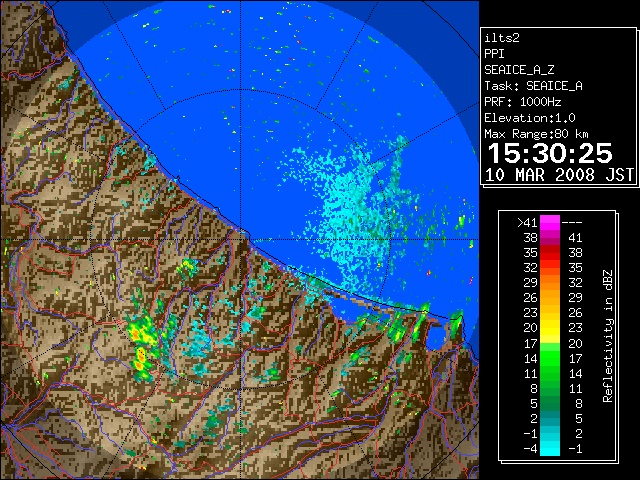
Task: Select the 'Elevation:1.0' text
Action: (530, 118)
